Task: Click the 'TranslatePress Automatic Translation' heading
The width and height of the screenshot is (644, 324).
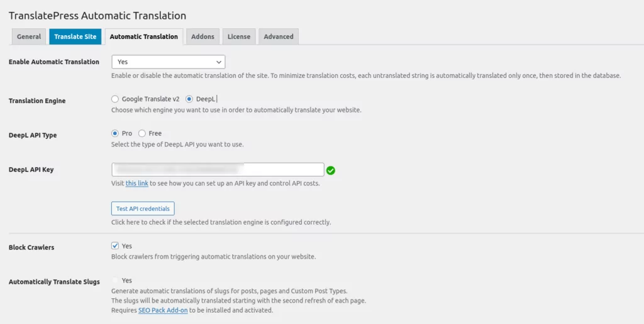Action: 97,16
